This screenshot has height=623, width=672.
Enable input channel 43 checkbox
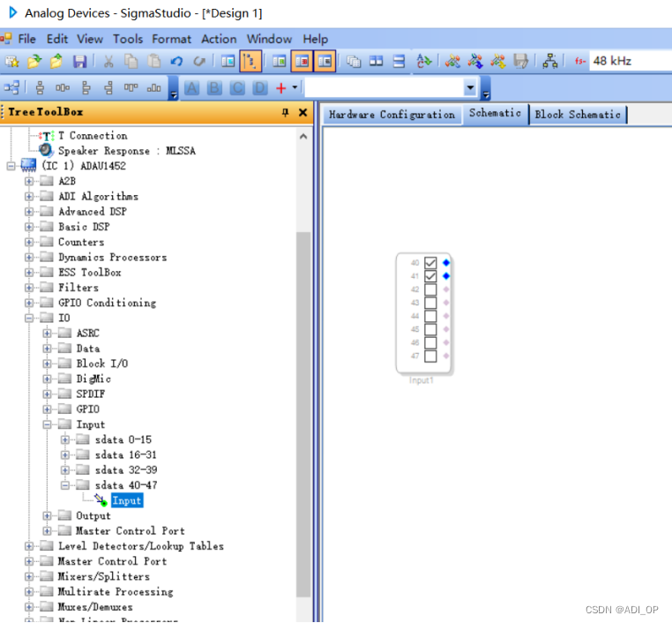(x=430, y=303)
